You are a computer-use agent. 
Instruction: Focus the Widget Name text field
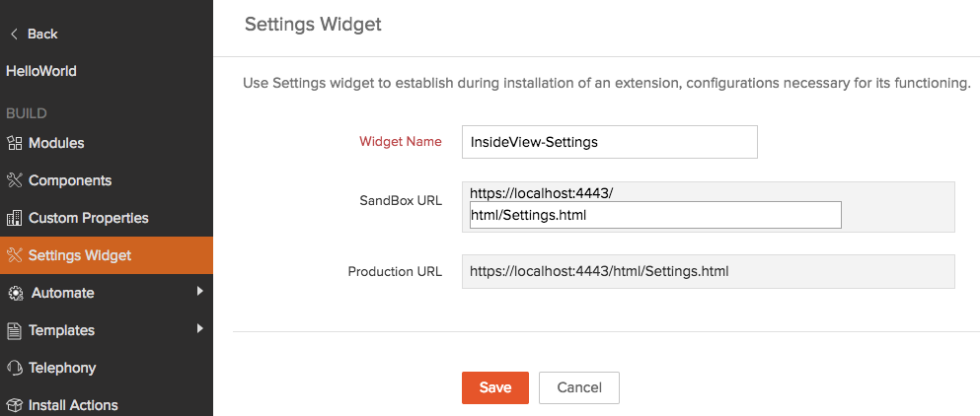[x=609, y=142]
